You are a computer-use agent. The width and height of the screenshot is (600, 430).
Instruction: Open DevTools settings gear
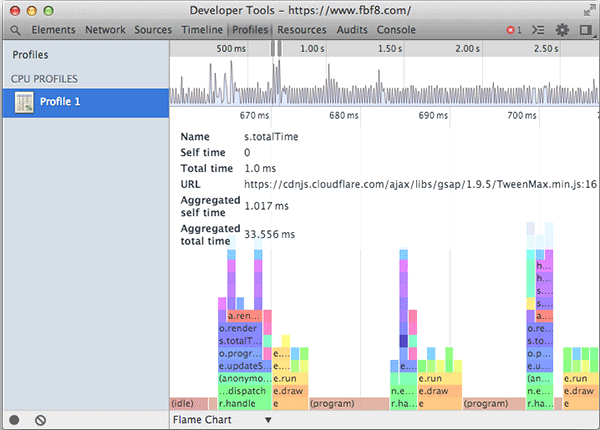click(x=563, y=30)
